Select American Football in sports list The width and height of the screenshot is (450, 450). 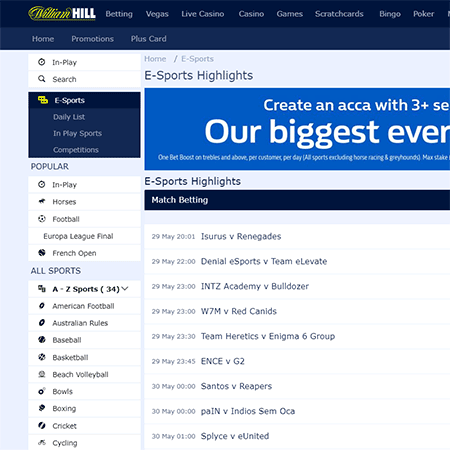pyautogui.click(x=84, y=306)
